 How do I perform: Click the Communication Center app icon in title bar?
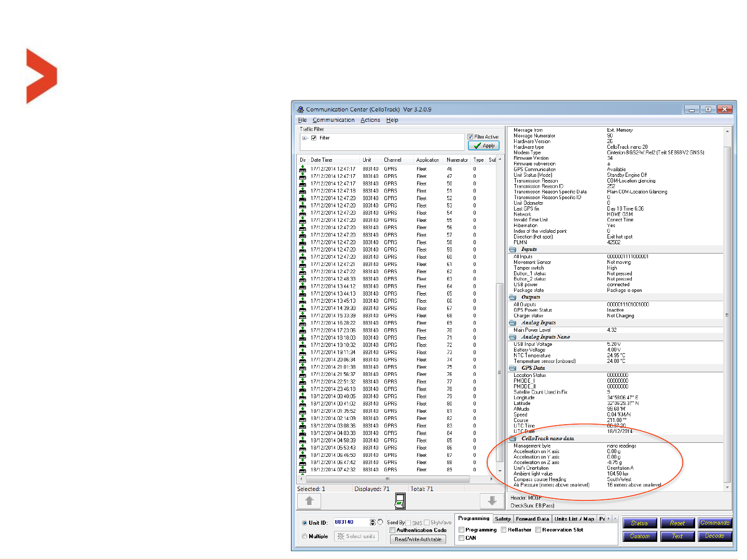(x=300, y=109)
